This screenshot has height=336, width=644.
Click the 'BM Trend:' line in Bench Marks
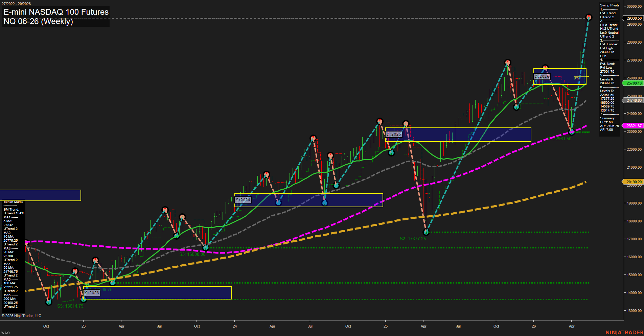click(x=11, y=209)
